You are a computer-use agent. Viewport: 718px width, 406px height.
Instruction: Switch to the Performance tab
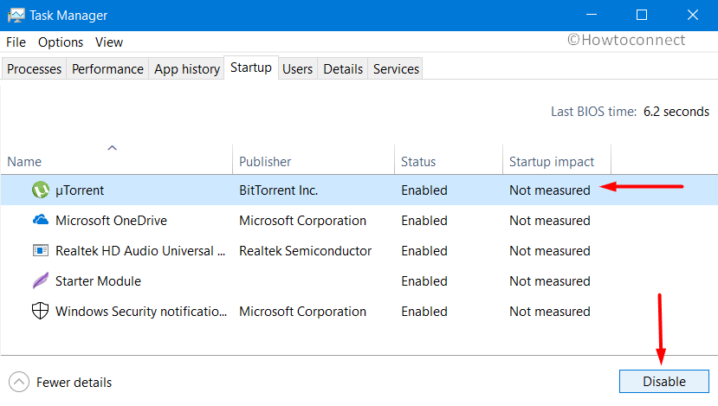[x=108, y=69]
